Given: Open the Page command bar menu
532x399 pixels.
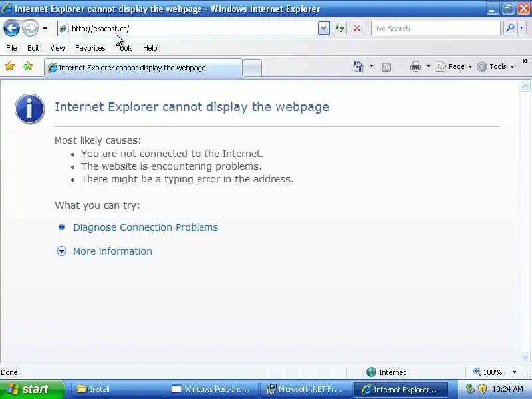Looking at the screenshot, I should [x=454, y=66].
